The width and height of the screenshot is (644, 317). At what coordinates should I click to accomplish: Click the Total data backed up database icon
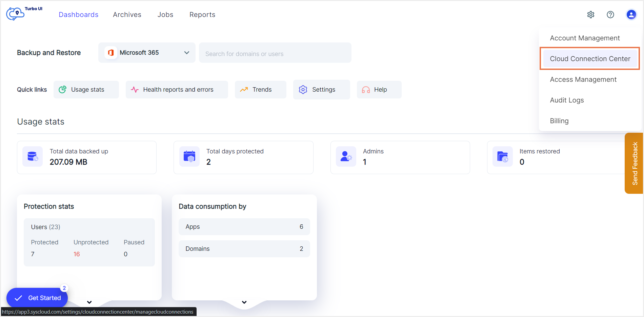point(33,156)
